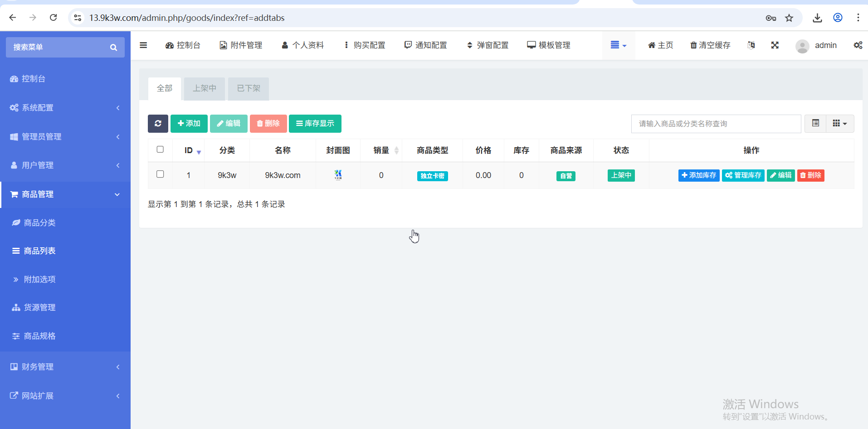Screen dimensions: 868x429
Task: Open the browser profile icon
Action: (838, 18)
